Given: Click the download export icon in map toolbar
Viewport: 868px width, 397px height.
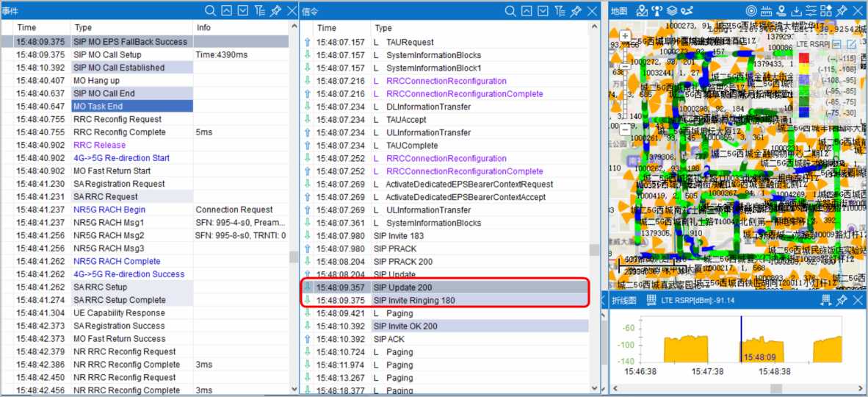Looking at the screenshot, I should coord(796,10).
